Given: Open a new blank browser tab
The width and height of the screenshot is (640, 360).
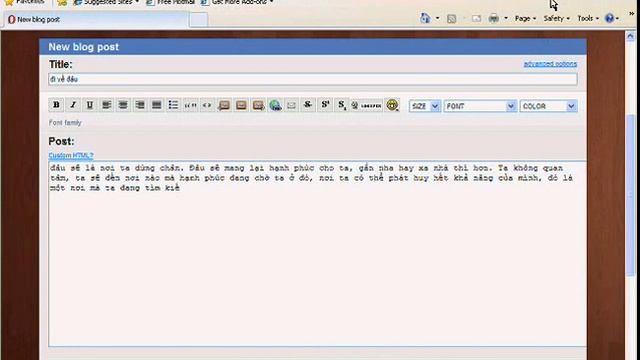Looking at the screenshot, I should tap(199, 20).
